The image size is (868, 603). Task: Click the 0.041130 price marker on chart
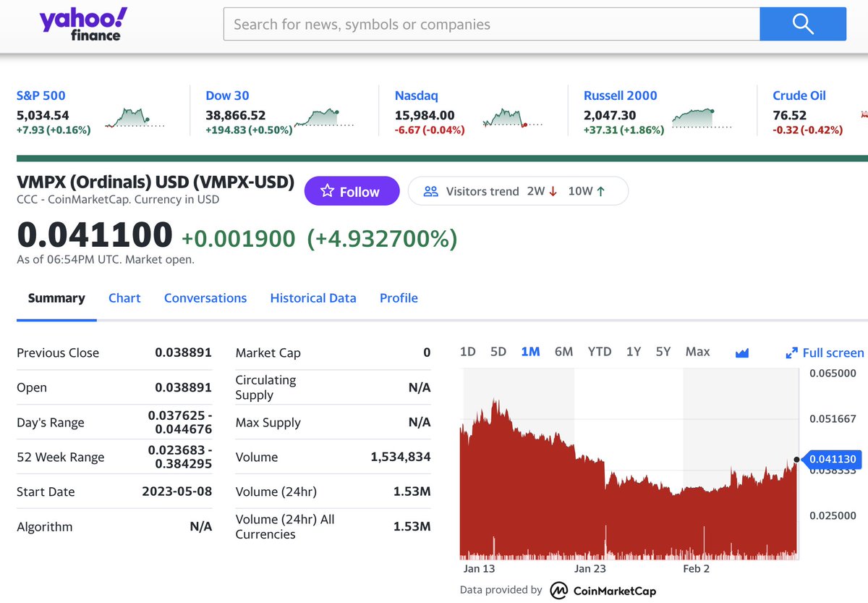[832, 459]
